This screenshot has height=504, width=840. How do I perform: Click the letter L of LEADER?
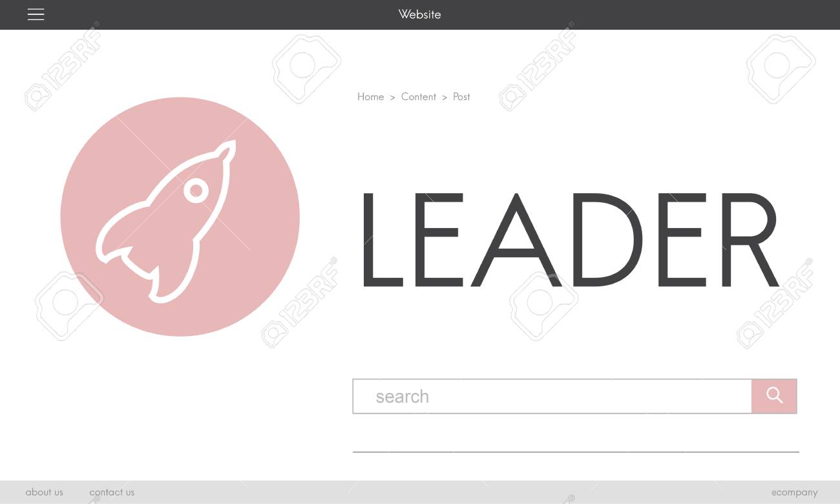(x=383, y=240)
